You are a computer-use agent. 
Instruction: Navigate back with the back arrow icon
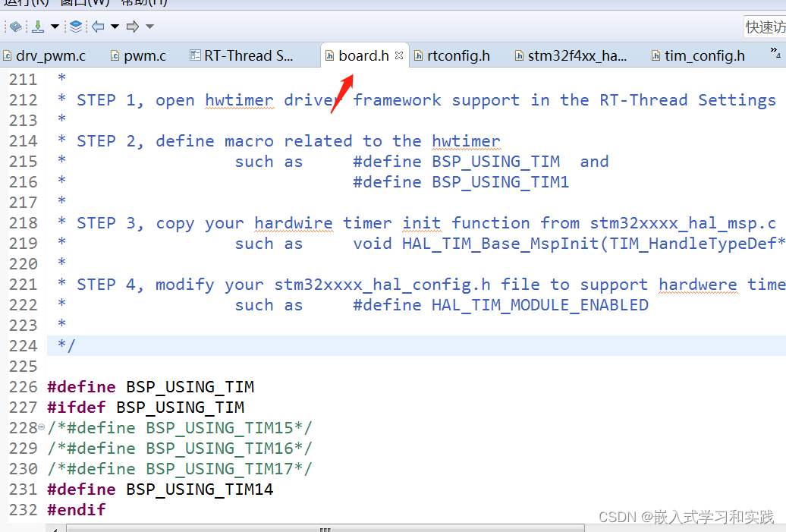(96, 27)
